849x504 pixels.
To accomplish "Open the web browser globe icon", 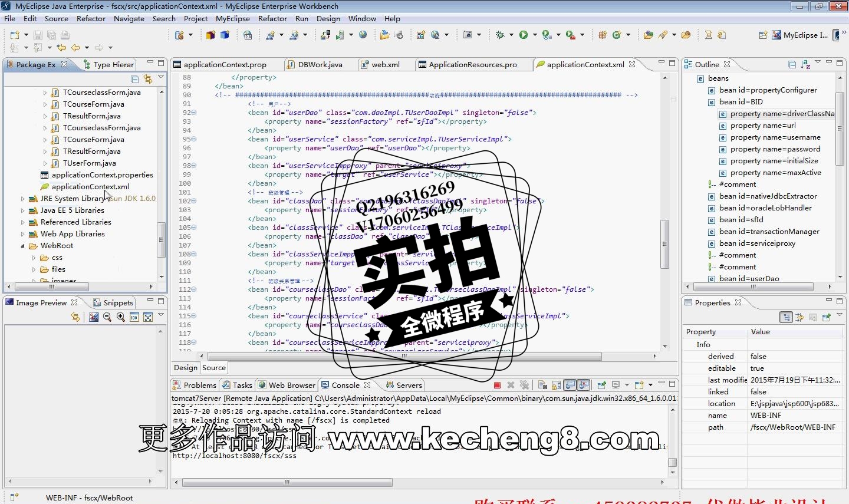I will point(363,35).
